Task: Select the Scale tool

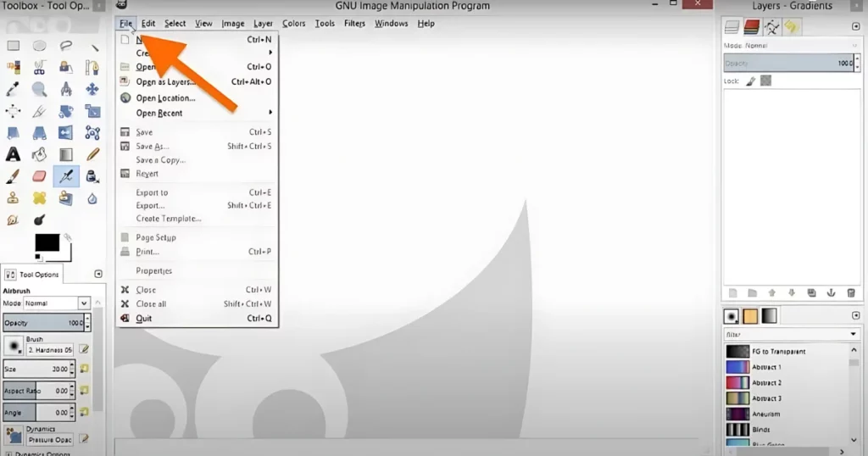Action: [x=92, y=111]
